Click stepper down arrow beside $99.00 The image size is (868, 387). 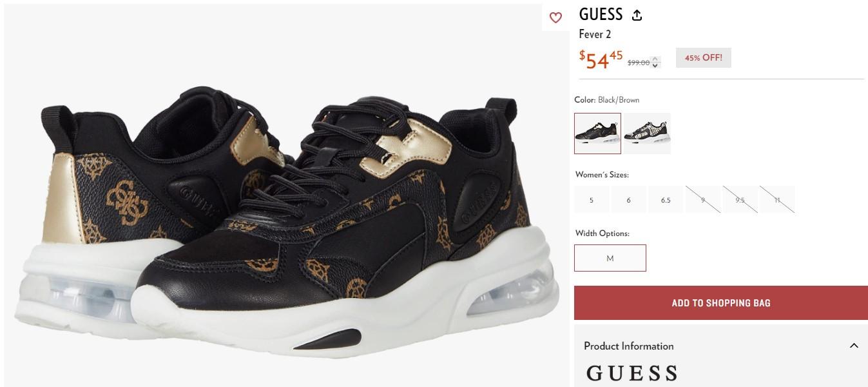[655, 65]
